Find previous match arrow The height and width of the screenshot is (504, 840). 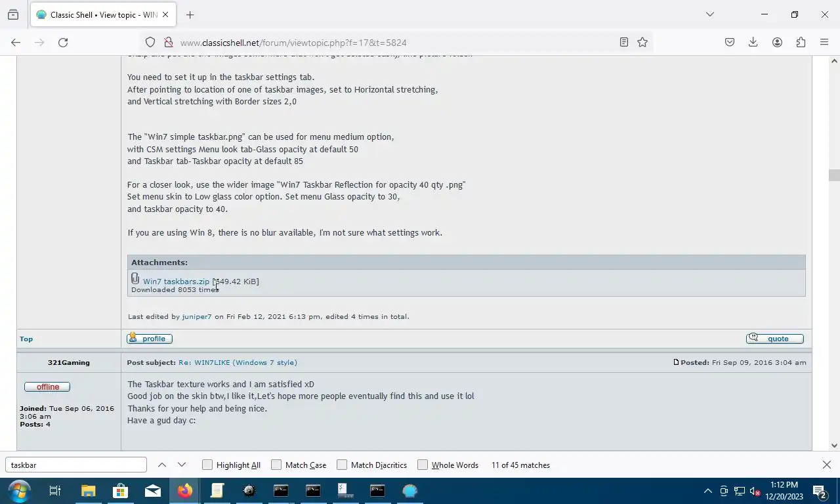tap(162, 465)
